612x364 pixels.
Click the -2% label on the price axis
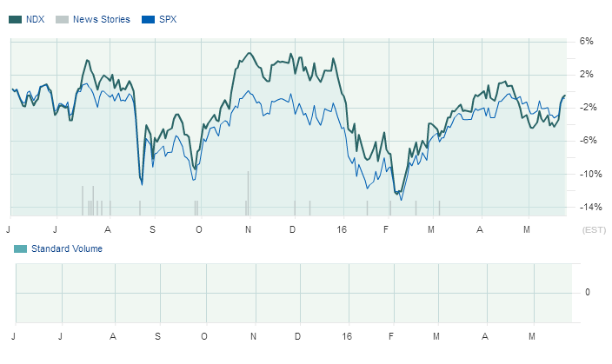click(x=586, y=108)
